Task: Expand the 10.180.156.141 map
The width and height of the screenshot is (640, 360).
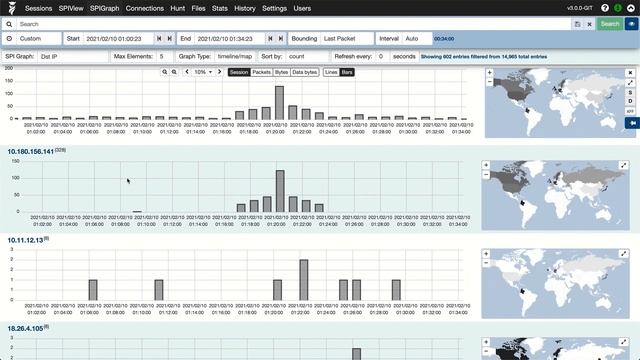Action: (x=624, y=165)
